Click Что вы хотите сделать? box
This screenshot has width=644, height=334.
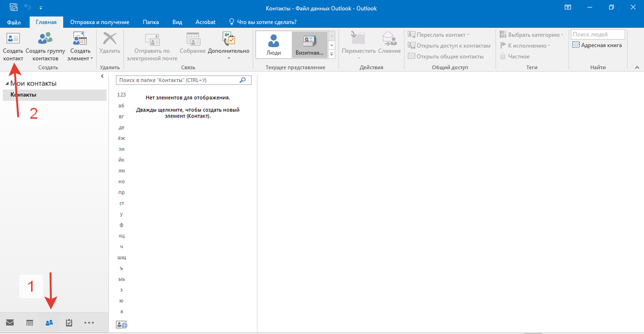(x=263, y=22)
